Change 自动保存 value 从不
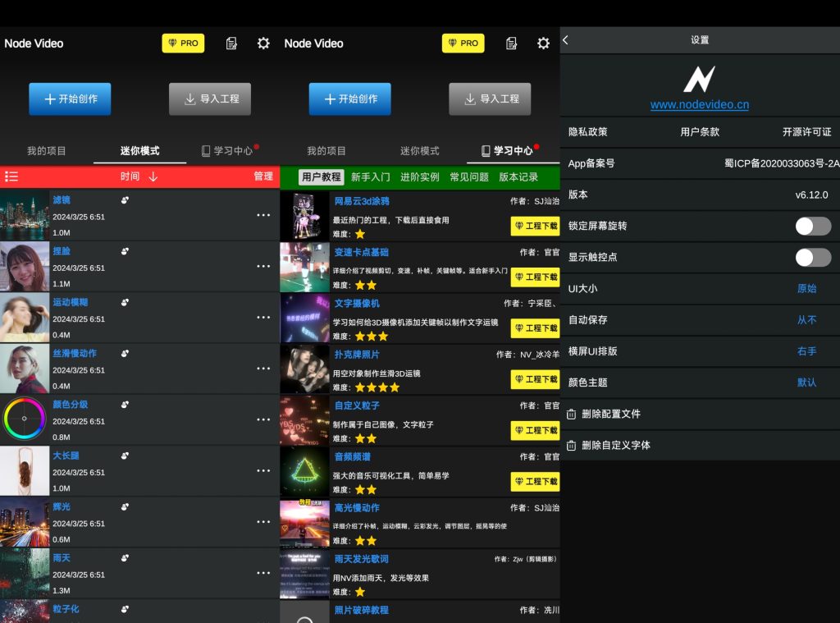Image resolution: width=840 pixels, height=623 pixels. (807, 319)
